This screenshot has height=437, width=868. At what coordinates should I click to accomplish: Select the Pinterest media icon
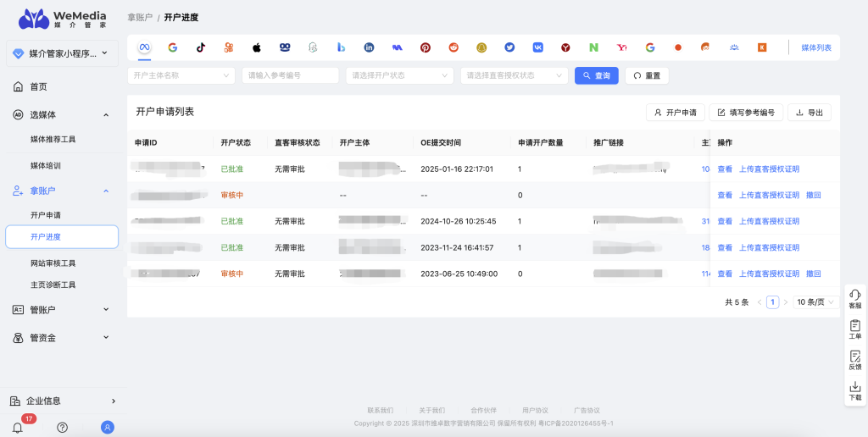pyautogui.click(x=426, y=47)
